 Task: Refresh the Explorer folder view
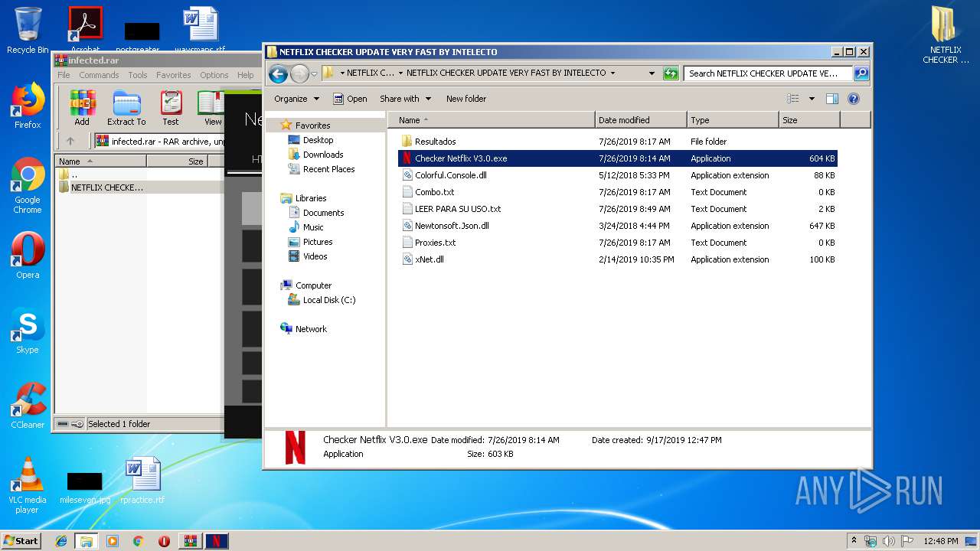coord(671,73)
